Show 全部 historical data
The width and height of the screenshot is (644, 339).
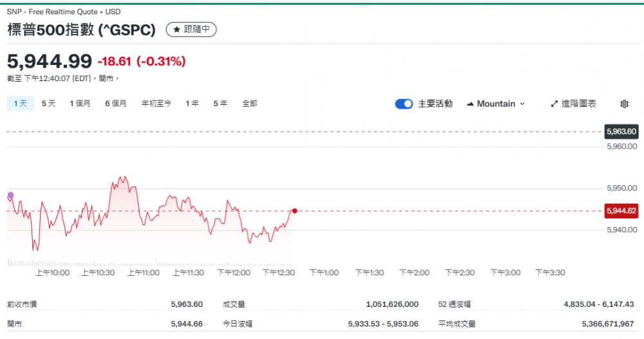(x=250, y=103)
